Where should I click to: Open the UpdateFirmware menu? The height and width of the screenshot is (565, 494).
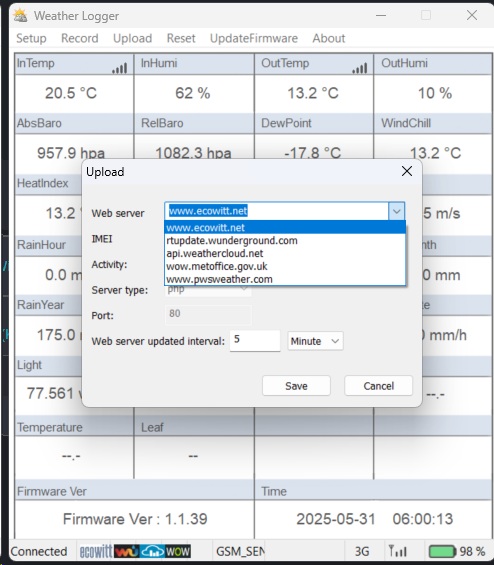254,38
